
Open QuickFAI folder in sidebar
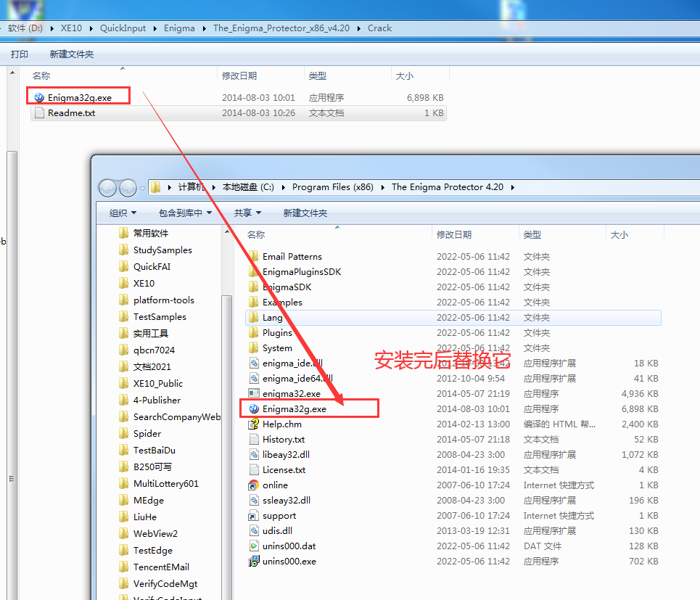152,266
